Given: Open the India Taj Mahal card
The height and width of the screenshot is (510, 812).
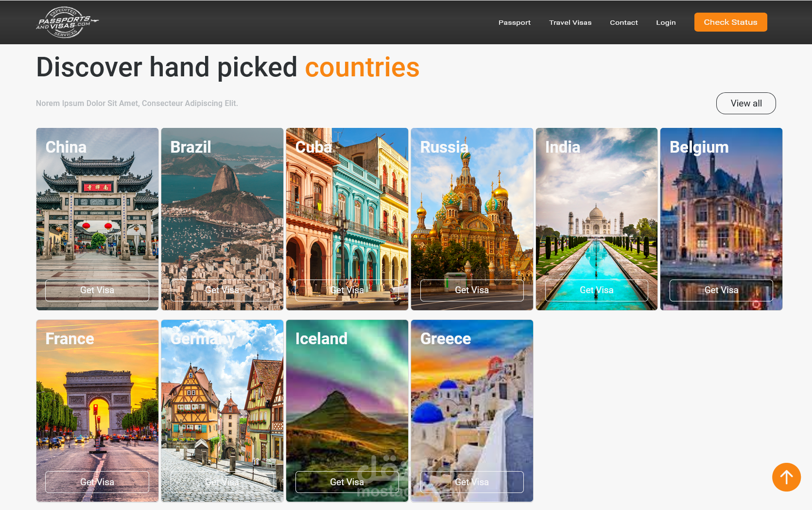Looking at the screenshot, I should click(x=597, y=219).
